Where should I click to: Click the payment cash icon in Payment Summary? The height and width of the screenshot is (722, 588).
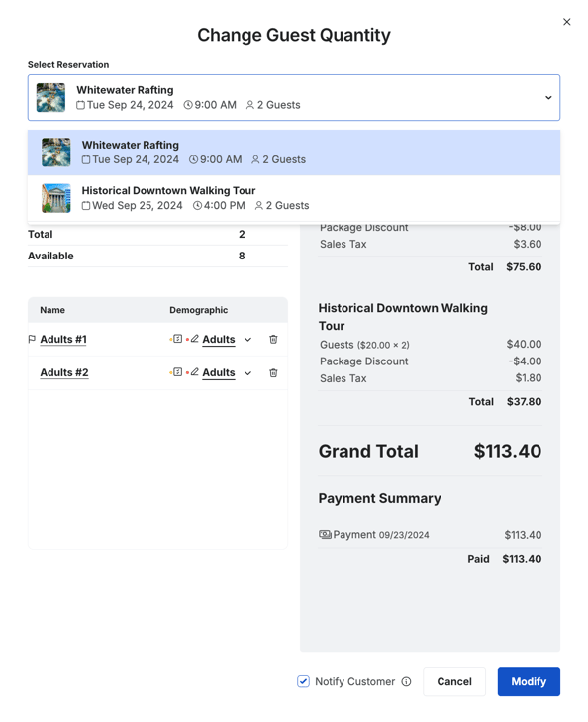[325, 534]
